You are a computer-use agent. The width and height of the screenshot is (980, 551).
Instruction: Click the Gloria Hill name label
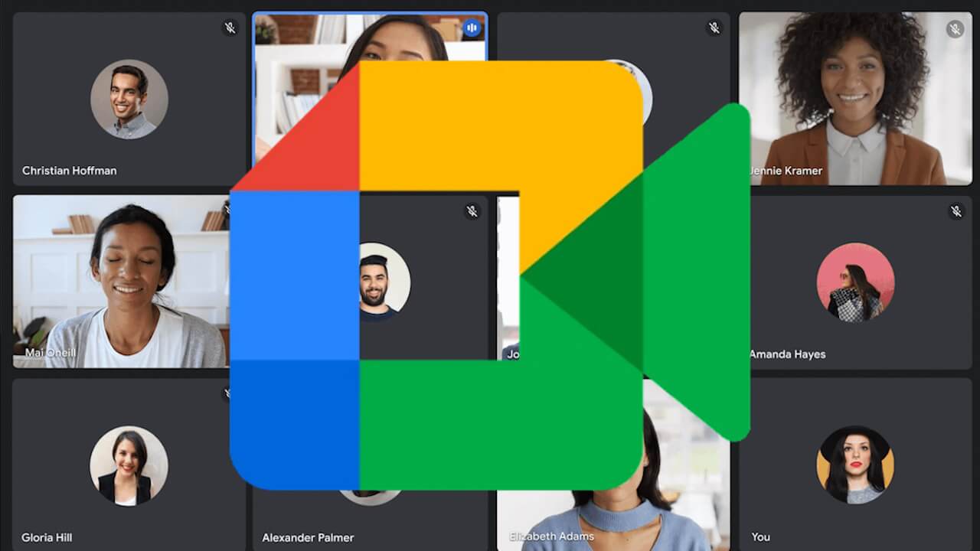[x=47, y=537]
